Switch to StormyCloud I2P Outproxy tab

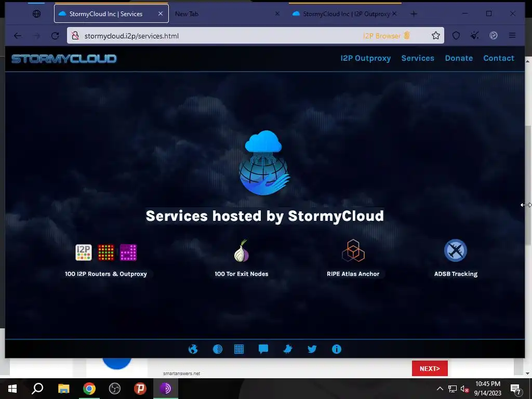pyautogui.click(x=344, y=14)
